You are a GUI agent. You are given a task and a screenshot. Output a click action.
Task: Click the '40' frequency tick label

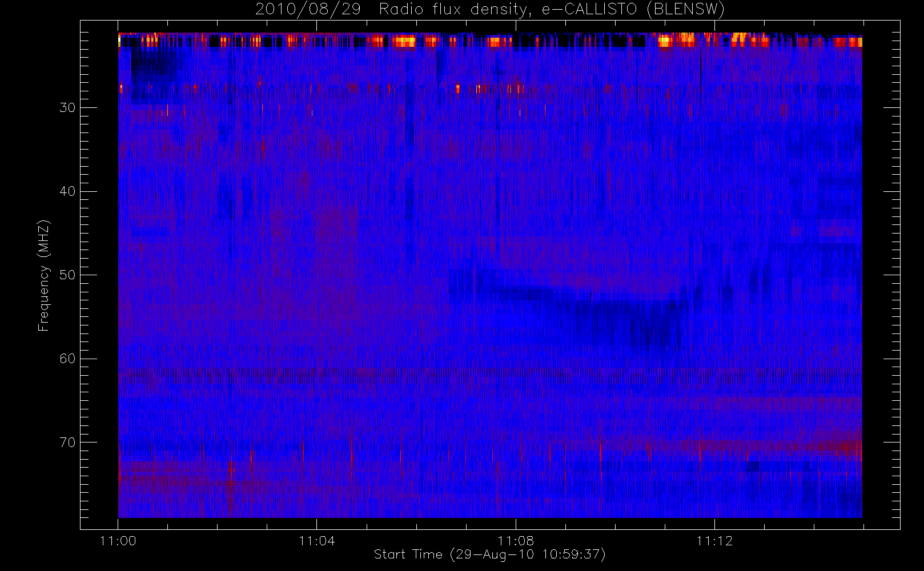tap(67, 191)
